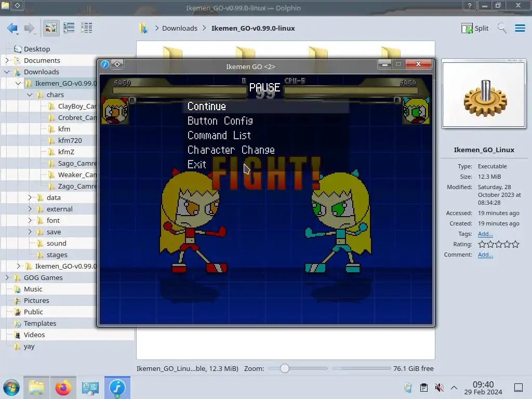Click the Split view button
This screenshot has height=399, width=532.
[x=475, y=28]
